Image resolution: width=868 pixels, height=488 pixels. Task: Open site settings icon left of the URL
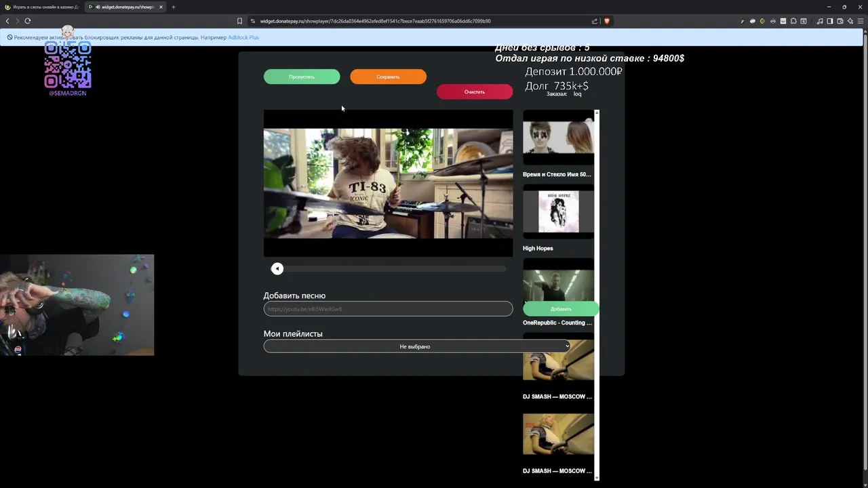[253, 21]
